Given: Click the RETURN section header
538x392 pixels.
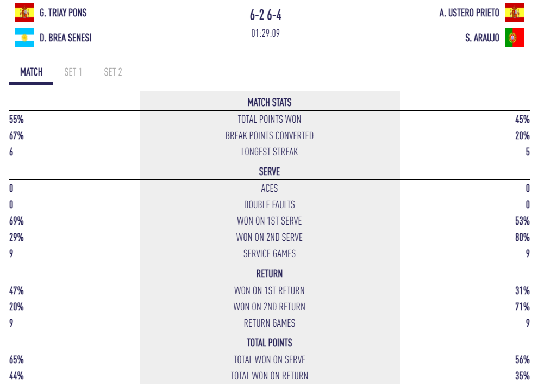Looking at the screenshot, I should click(270, 273).
